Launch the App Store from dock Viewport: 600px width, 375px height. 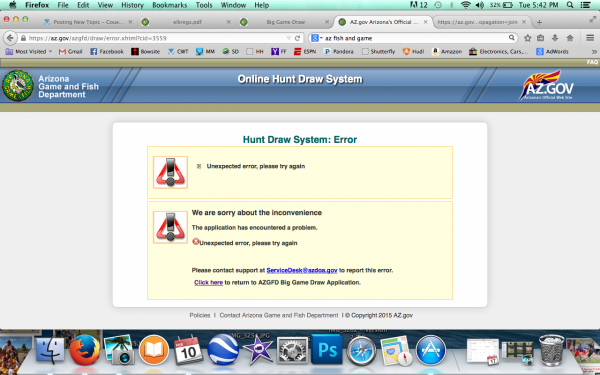[x=430, y=350]
